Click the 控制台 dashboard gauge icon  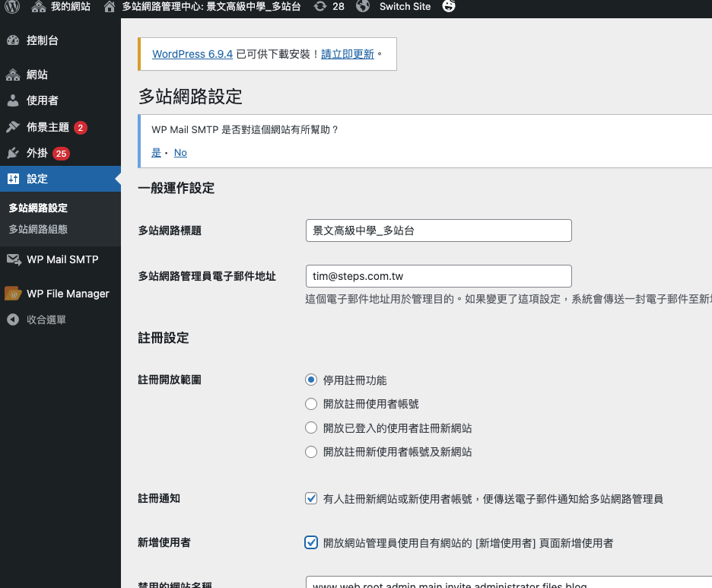coord(13,40)
